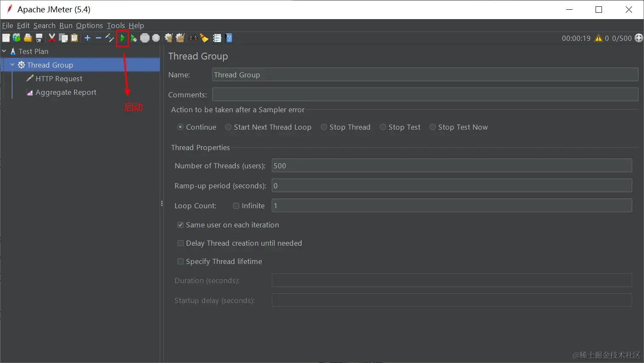This screenshot has height=363, width=644.
Task: Click the Open file folder icon
Action: click(x=28, y=38)
